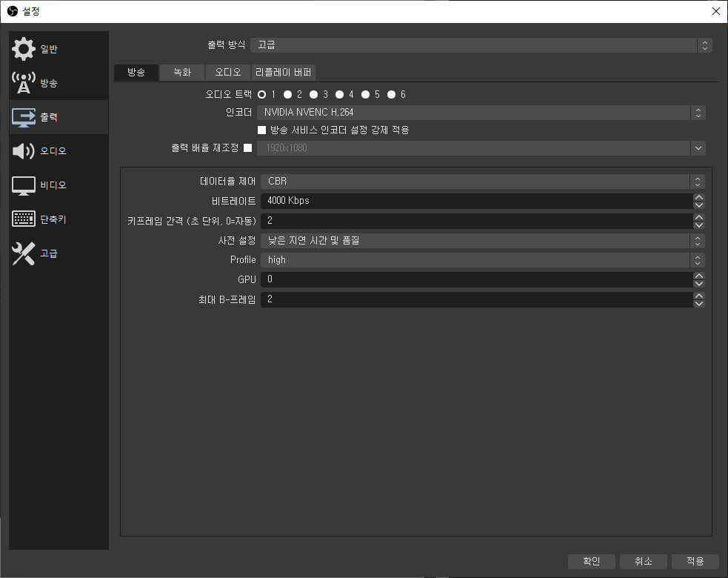The height and width of the screenshot is (578, 728).
Task: Open 출력 방식 dropdown showing 고급
Action: [481, 45]
